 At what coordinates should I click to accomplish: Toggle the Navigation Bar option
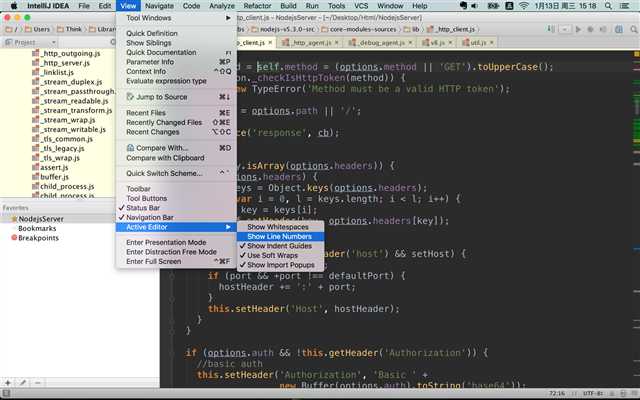pyautogui.click(x=176, y=218)
